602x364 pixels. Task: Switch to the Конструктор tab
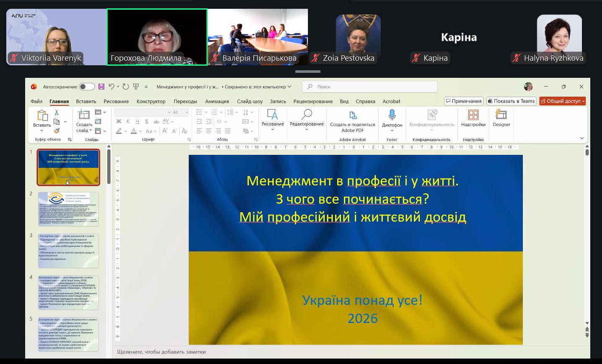coord(151,101)
